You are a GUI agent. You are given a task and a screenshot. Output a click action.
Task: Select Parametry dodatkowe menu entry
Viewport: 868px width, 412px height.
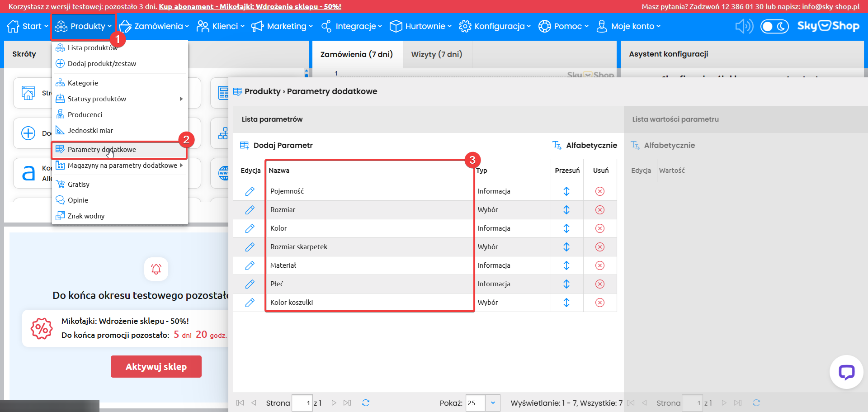[102, 150]
